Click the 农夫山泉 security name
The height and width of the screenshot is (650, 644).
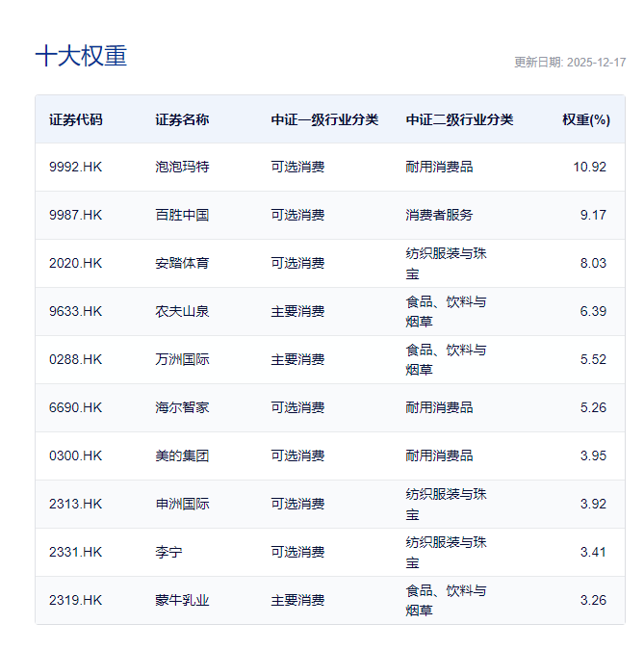(x=182, y=311)
